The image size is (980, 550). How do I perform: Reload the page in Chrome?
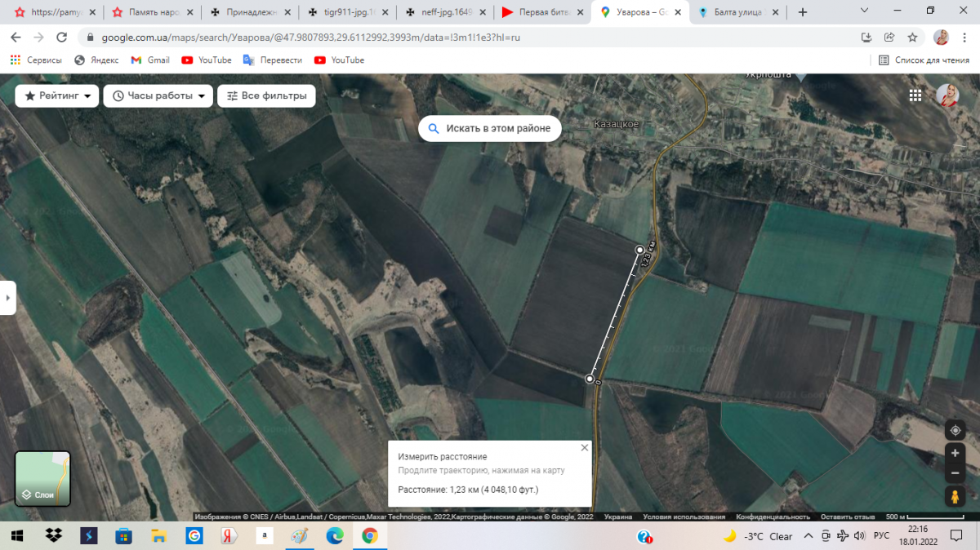tap(61, 38)
